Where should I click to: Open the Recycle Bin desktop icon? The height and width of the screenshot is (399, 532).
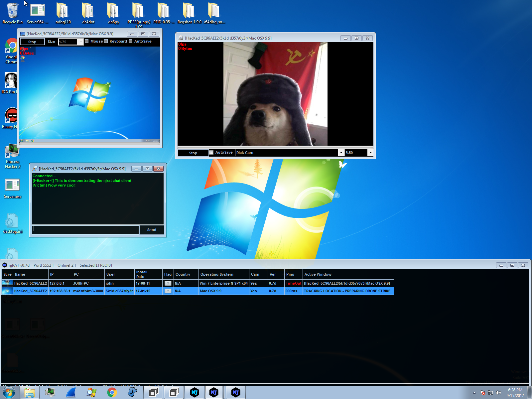click(x=13, y=13)
